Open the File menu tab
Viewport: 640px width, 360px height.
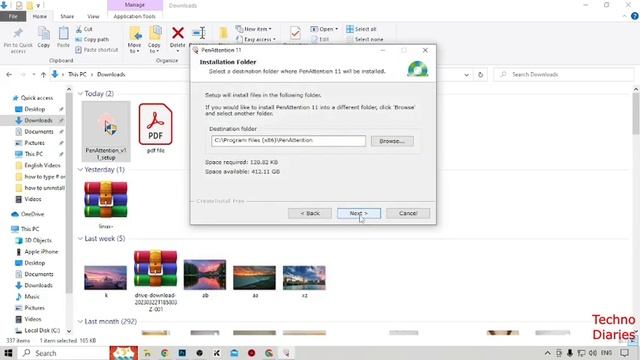[x=13, y=16]
